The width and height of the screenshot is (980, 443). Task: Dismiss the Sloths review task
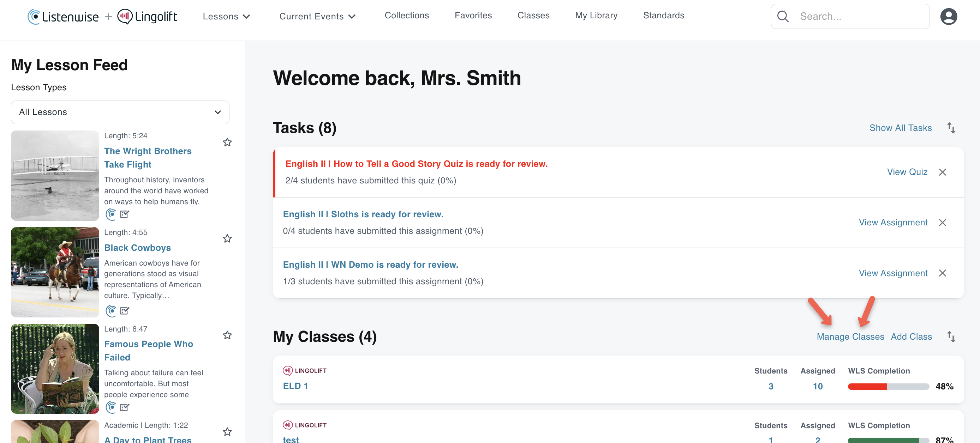point(942,223)
